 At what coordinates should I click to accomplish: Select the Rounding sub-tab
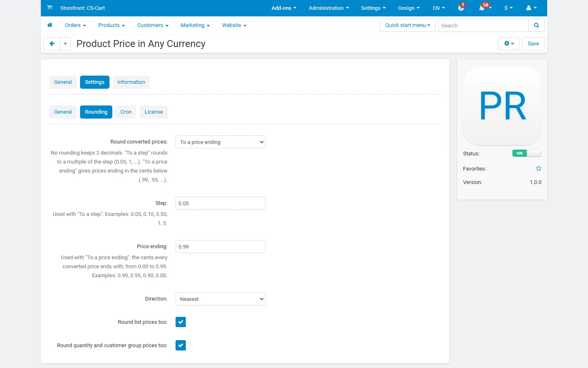96,112
